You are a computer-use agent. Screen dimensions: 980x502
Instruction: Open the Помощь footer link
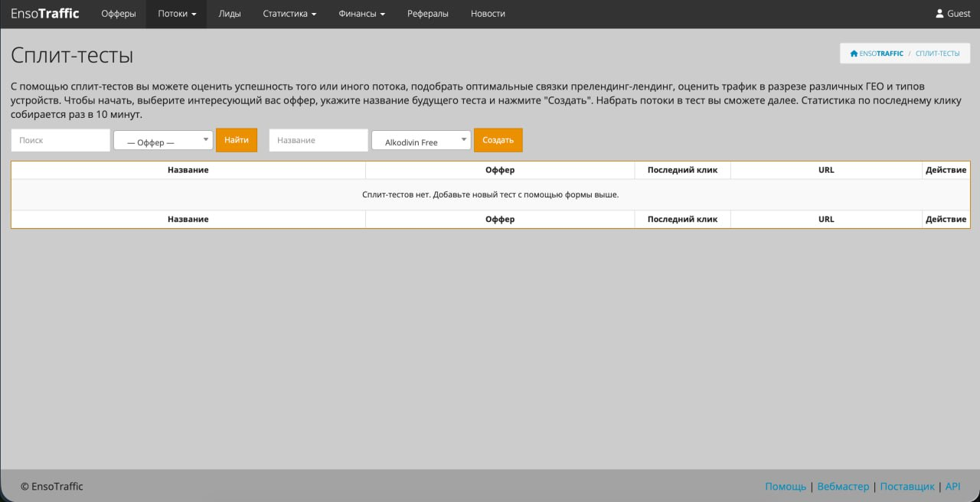tap(785, 486)
